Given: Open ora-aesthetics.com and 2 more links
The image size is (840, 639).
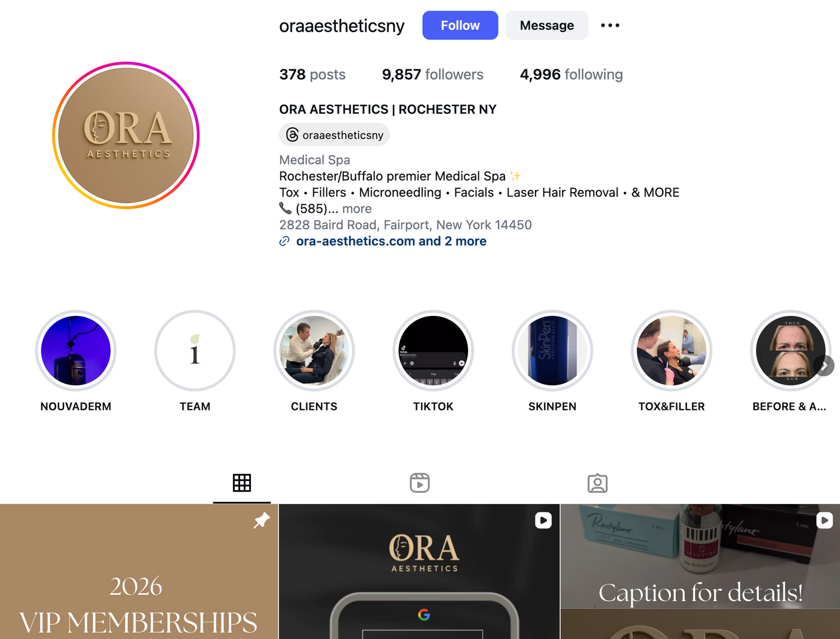Looking at the screenshot, I should (391, 241).
